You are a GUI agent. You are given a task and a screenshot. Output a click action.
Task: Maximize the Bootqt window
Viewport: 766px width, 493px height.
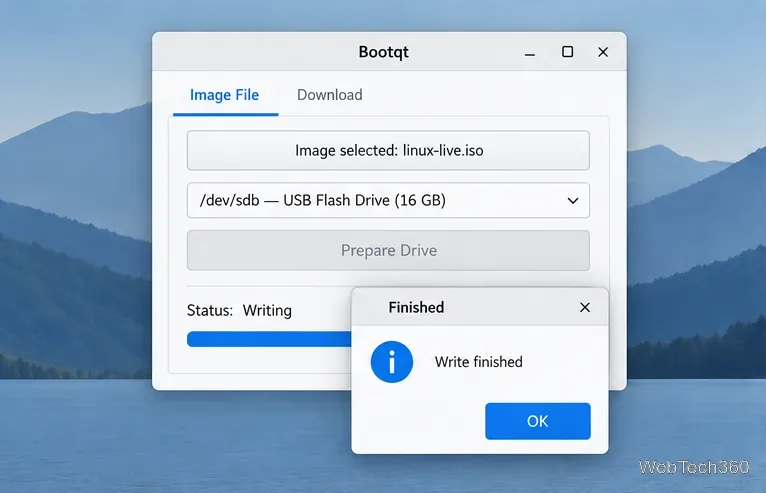(x=567, y=52)
